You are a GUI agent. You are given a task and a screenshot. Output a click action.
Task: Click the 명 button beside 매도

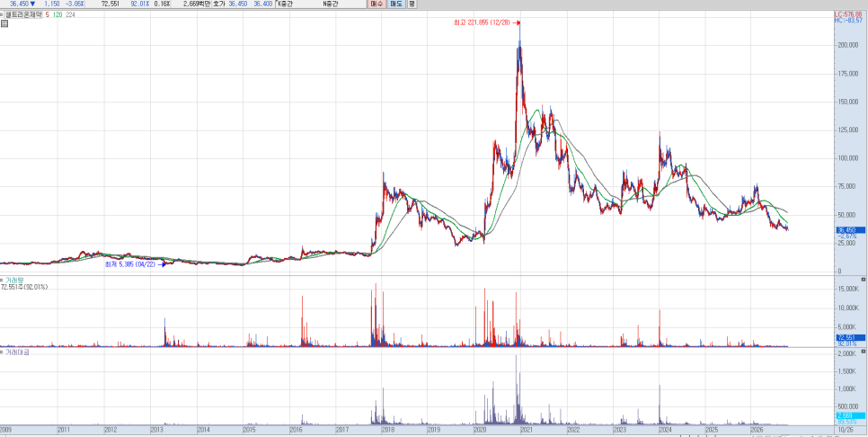(x=412, y=4)
